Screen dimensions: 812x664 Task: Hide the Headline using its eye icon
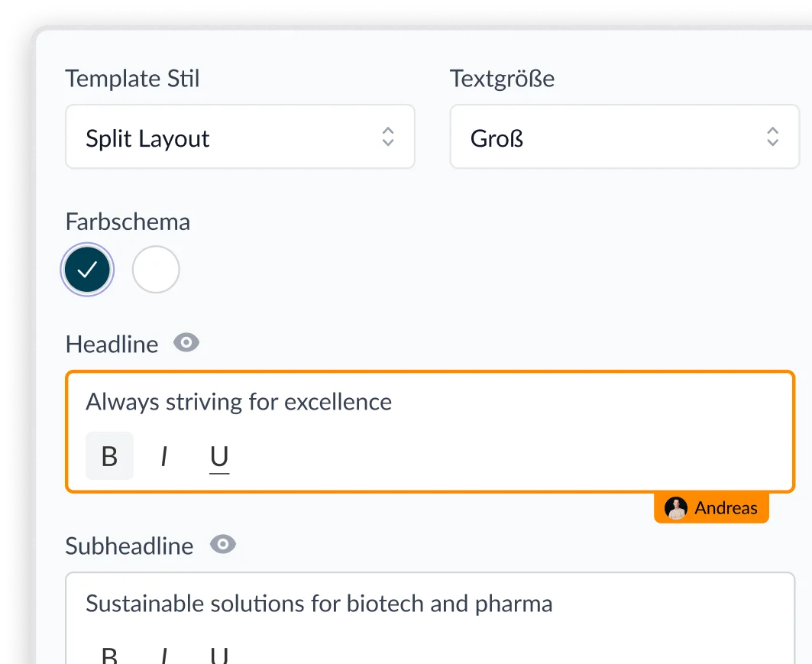click(x=186, y=343)
